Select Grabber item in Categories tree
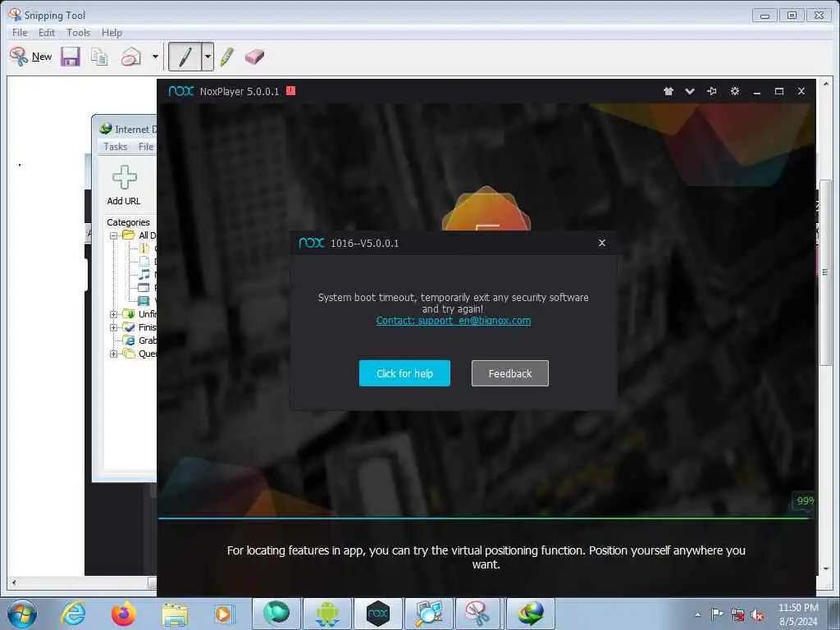This screenshot has height=630, width=840. tap(140, 340)
